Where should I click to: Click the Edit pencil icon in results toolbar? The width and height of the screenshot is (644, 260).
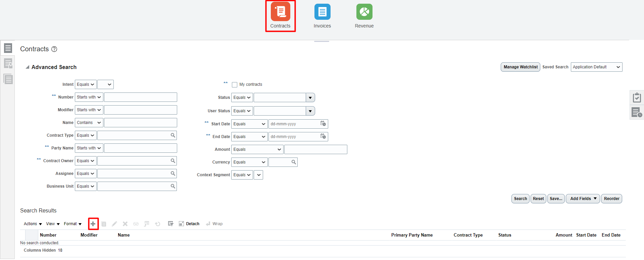114,224
